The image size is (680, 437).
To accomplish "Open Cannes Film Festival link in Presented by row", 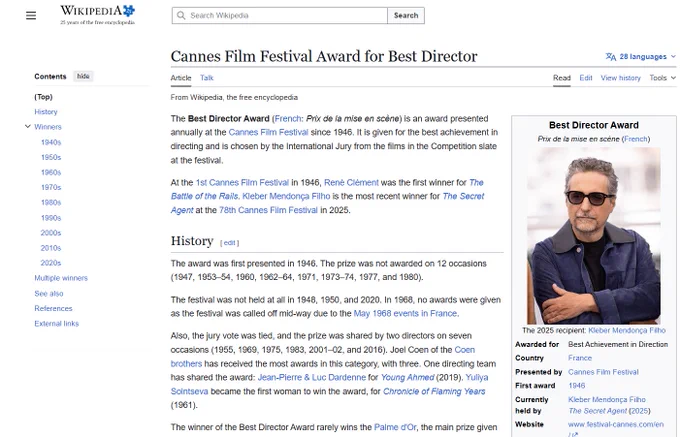I will click(x=603, y=372).
